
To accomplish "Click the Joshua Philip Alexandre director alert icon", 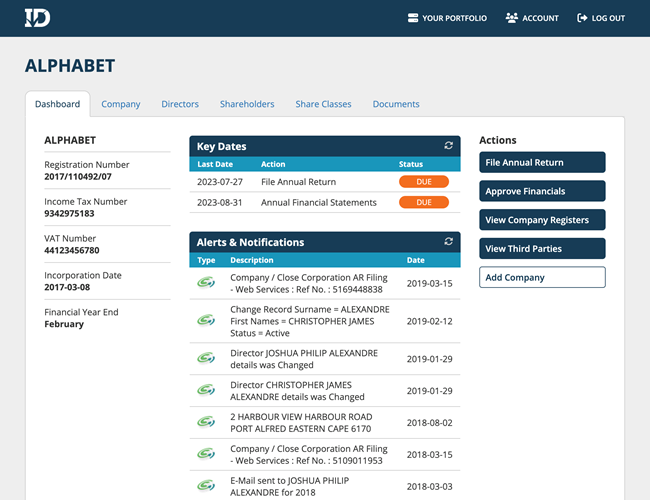I will point(206,358).
